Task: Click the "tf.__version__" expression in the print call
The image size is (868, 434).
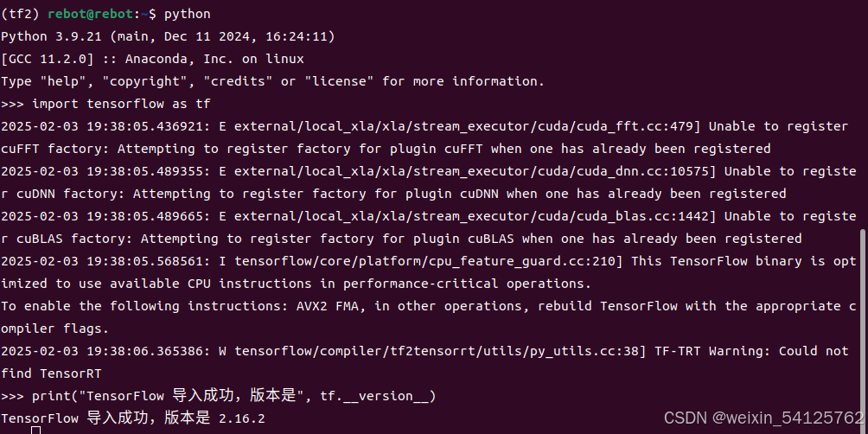Action: pos(374,396)
